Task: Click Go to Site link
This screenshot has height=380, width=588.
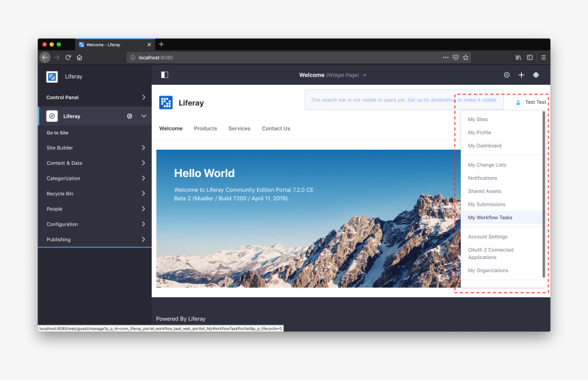Action: 57,133
